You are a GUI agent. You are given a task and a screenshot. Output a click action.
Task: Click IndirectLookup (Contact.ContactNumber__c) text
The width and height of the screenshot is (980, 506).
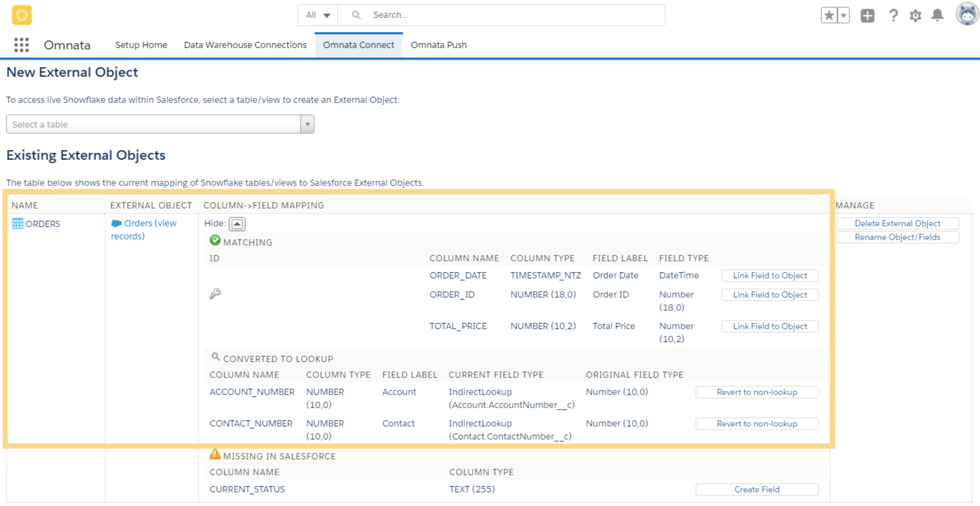[x=510, y=430]
